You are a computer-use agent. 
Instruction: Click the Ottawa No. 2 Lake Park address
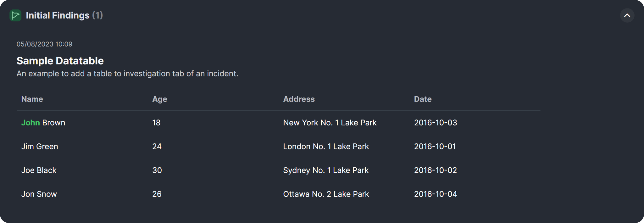point(326,194)
